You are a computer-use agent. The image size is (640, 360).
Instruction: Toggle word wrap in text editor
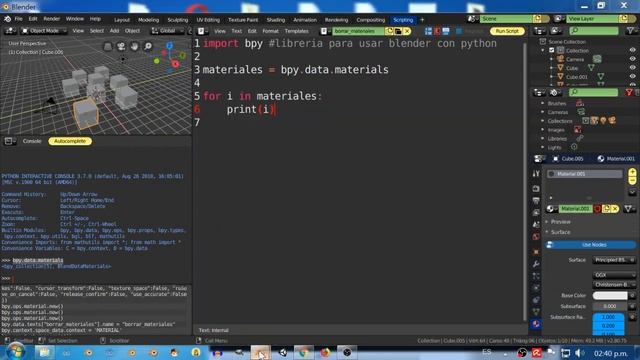(x=437, y=31)
